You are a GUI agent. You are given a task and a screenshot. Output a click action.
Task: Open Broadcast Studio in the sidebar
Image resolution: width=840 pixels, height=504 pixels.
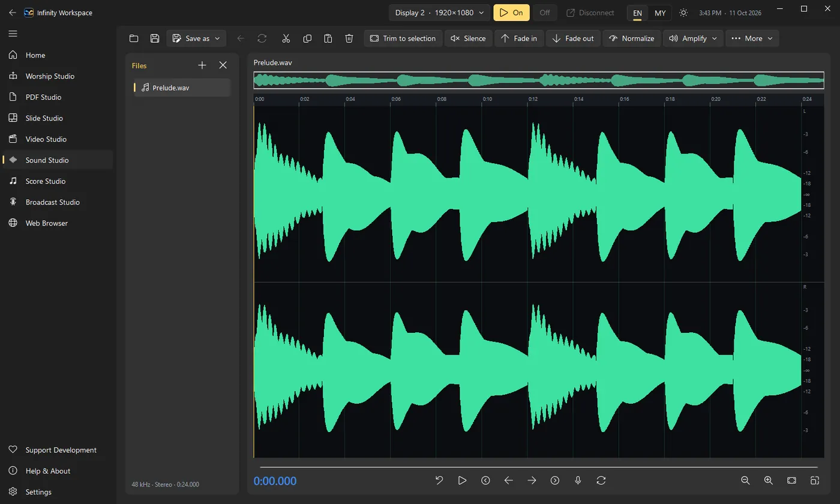click(x=58, y=202)
